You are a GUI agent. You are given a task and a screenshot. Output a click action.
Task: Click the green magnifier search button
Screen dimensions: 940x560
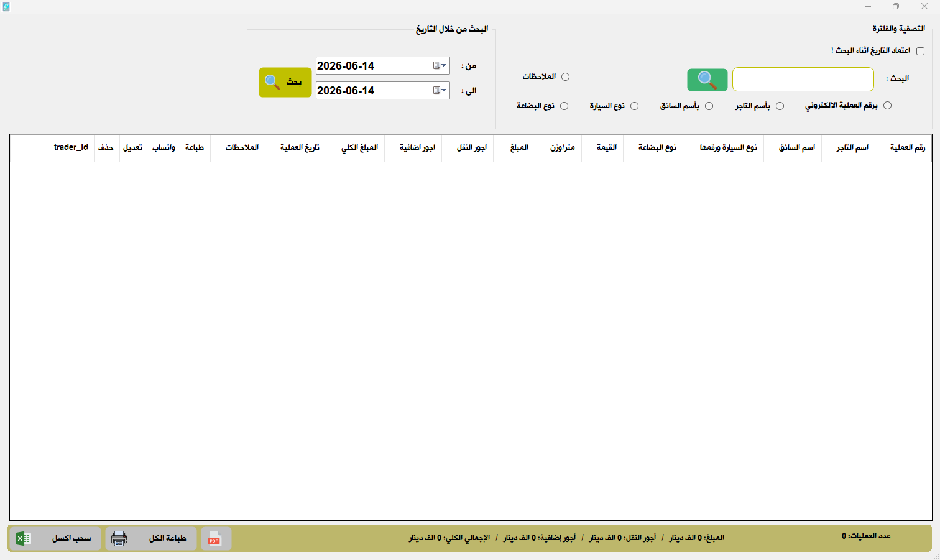(x=707, y=80)
